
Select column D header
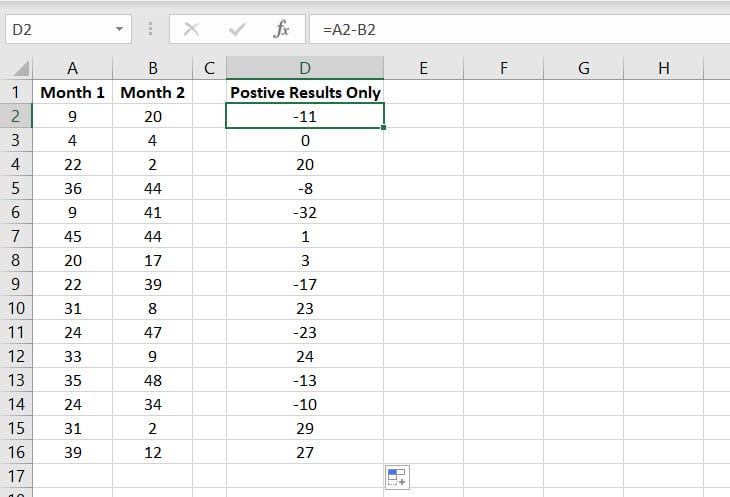[305, 68]
